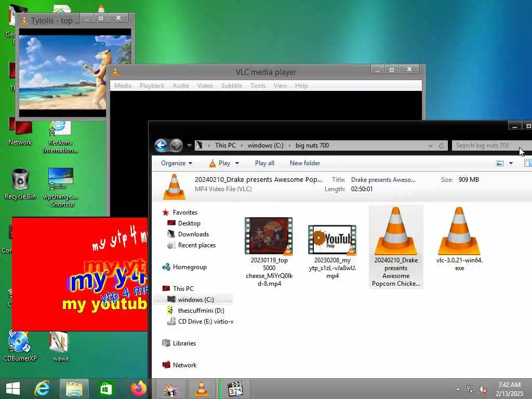Click the 'Reckons Internation...' desktop shortcut
The width and height of the screenshot is (532, 399).
[60, 137]
